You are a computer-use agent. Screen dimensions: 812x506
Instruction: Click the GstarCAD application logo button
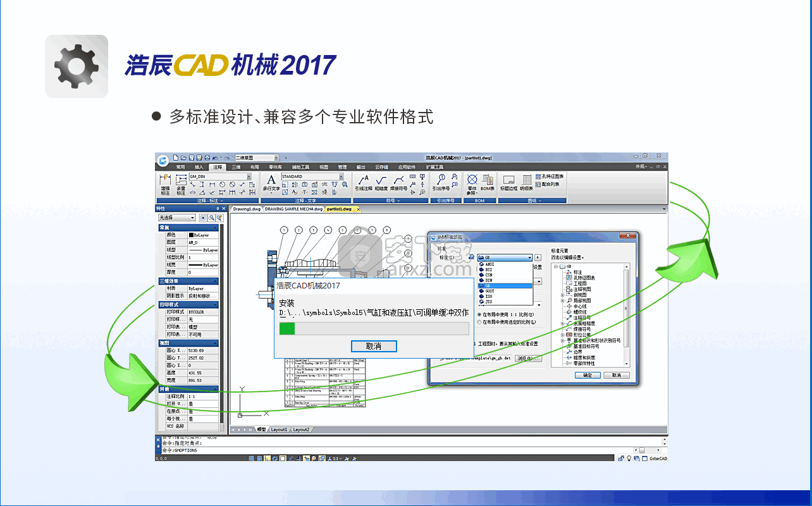tap(163, 159)
